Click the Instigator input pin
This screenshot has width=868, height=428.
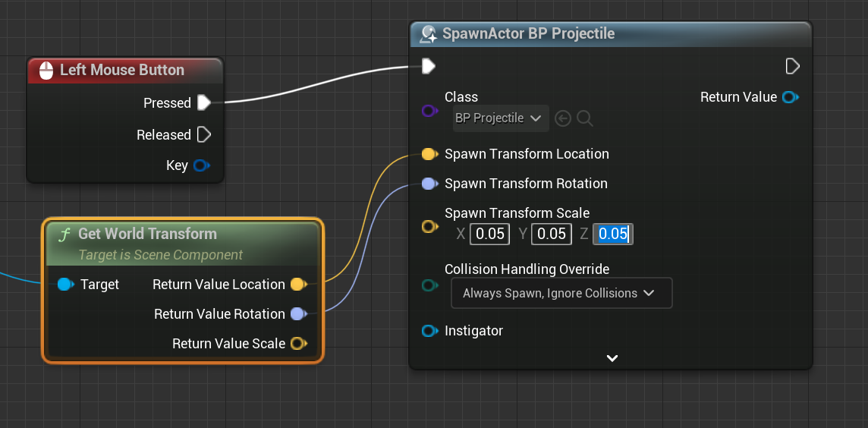[429, 331]
